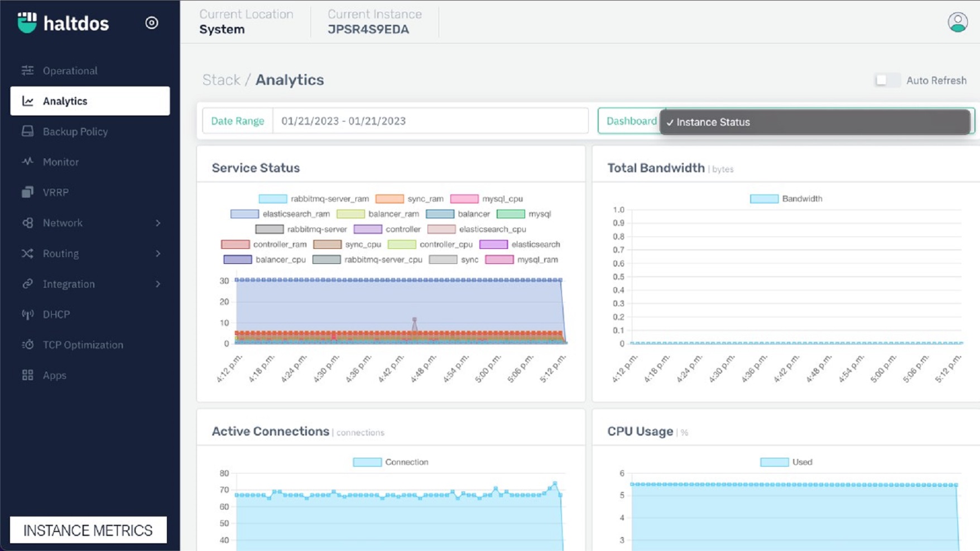
Task: Click the VRRP icon in sidebar
Action: click(x=27, y=192)
